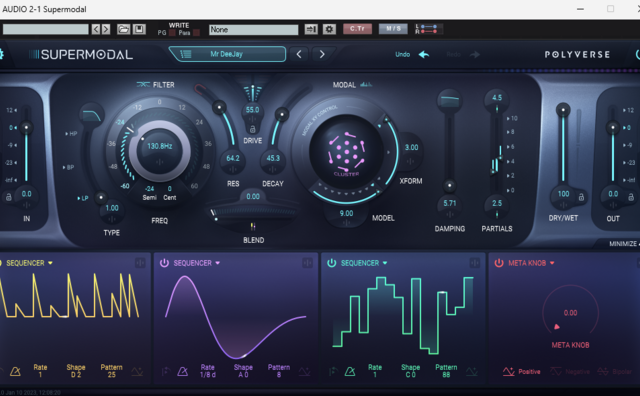Image resolution: width=640 pixels, height=396 pixels.
Task: Click the IN gain slider handle
Action: point(26,127)
